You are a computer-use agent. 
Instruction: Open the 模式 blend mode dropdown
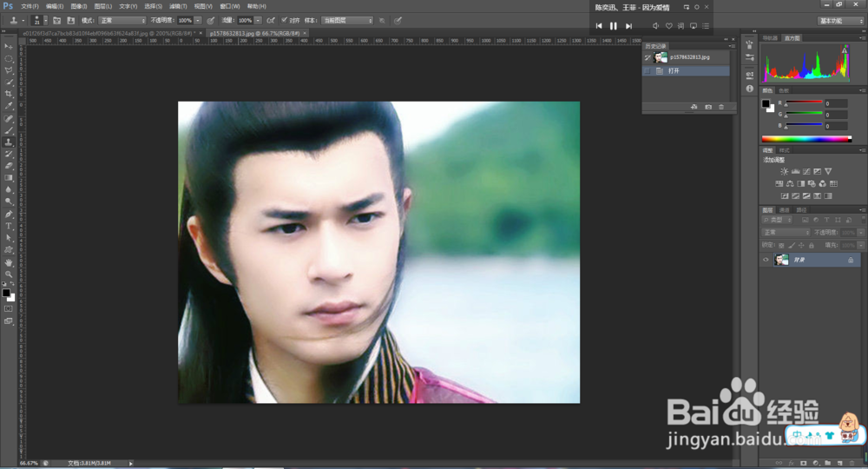(122, 21)
